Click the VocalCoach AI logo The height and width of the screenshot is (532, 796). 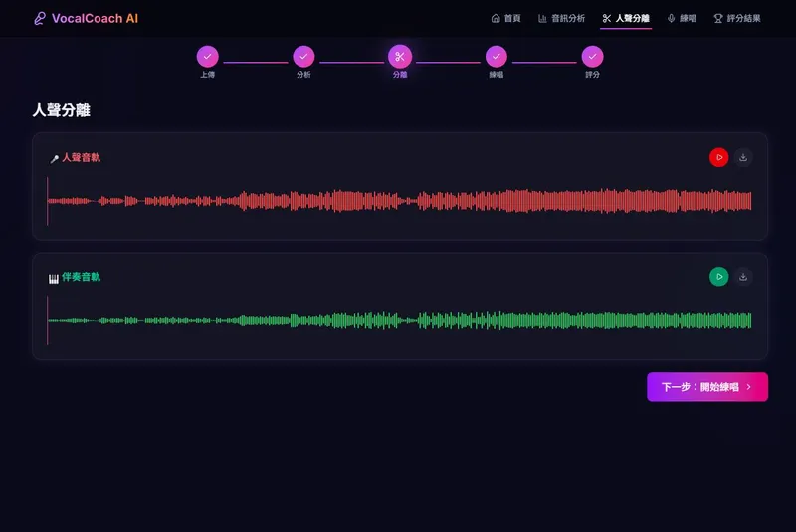pos(86,18)
